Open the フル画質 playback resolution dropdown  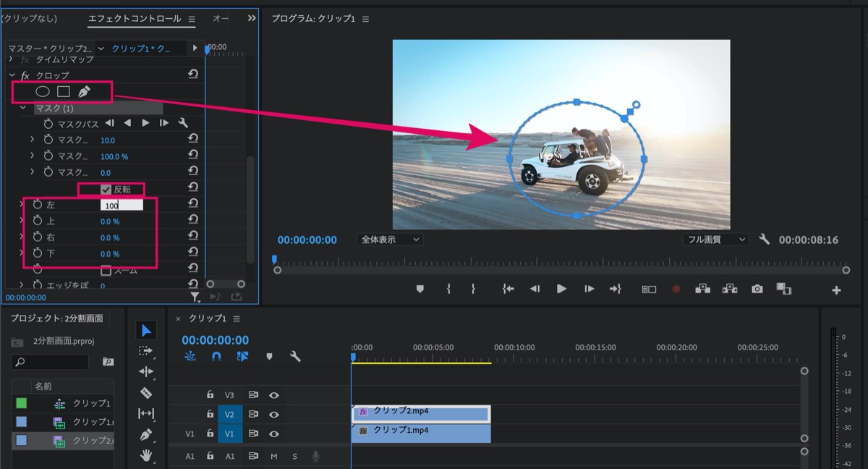click(x=715, y=240)
